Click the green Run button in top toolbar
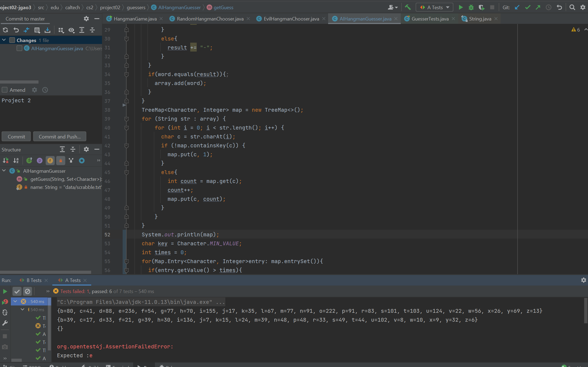588x367 pixels. (461, 7)
